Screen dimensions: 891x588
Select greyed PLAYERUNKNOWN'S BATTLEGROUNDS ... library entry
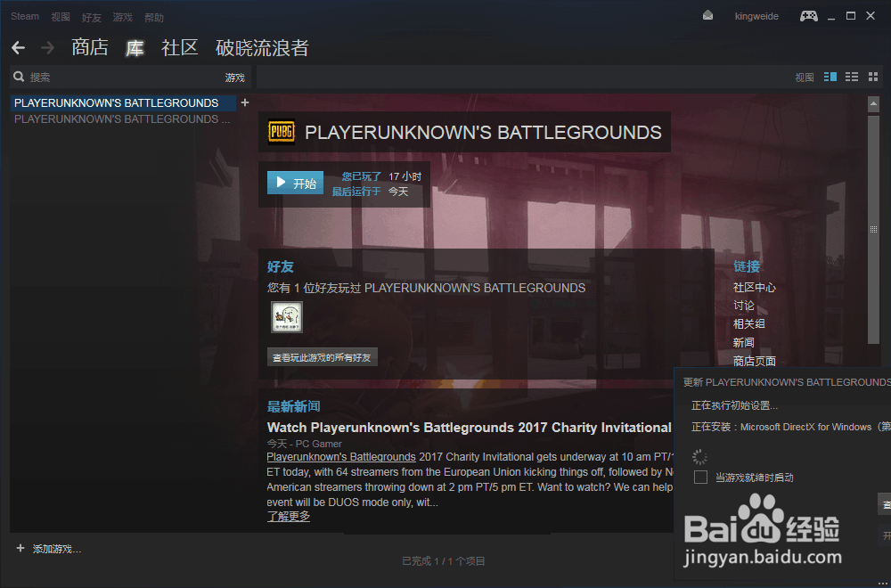(122, 119)
